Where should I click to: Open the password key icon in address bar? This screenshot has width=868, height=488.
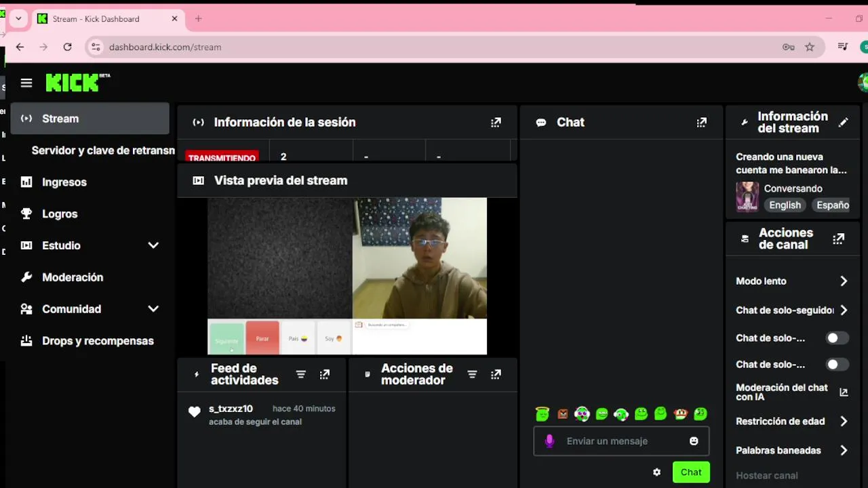[788, 47]
